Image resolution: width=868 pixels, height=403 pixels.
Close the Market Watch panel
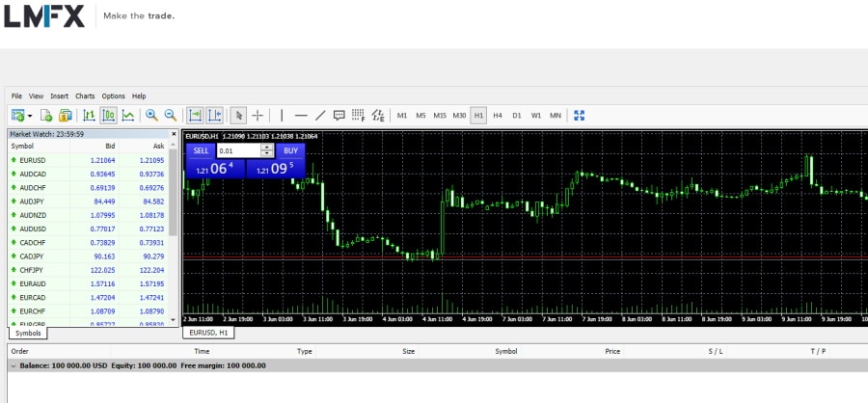pos(174,133)
